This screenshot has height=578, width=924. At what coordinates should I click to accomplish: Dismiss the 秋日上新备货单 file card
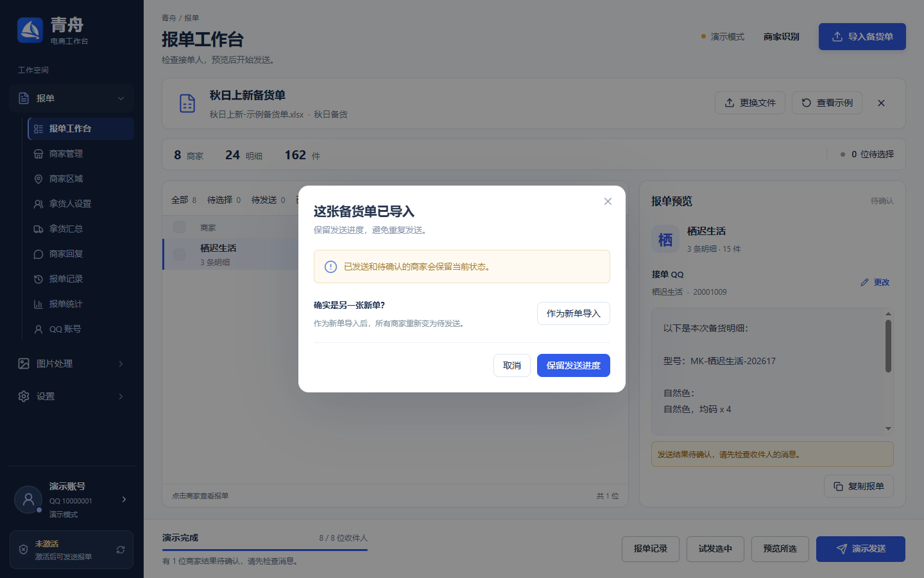(x=881, y=103)
